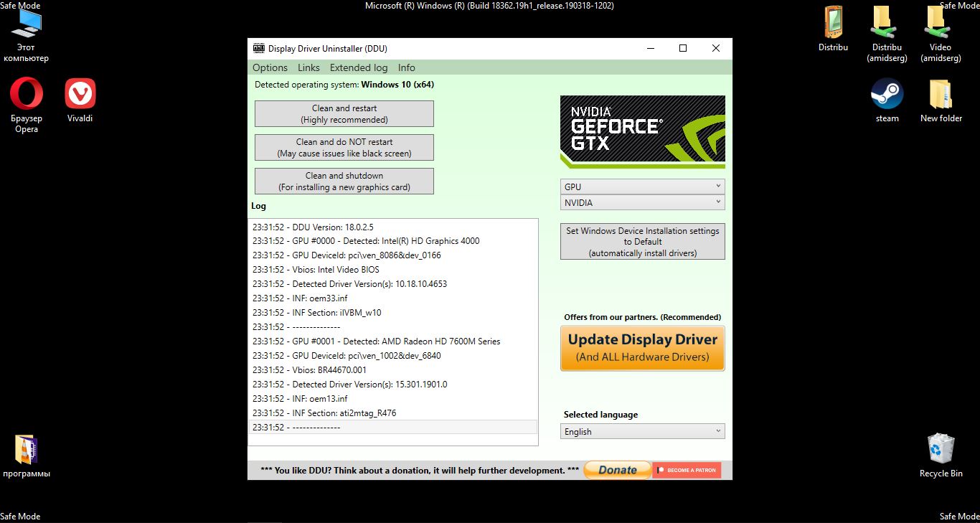Image resolution: width=980 pixels, height=523 pixels.
Task: Open the Steam desktop shortcut
Action: [887, 100]
